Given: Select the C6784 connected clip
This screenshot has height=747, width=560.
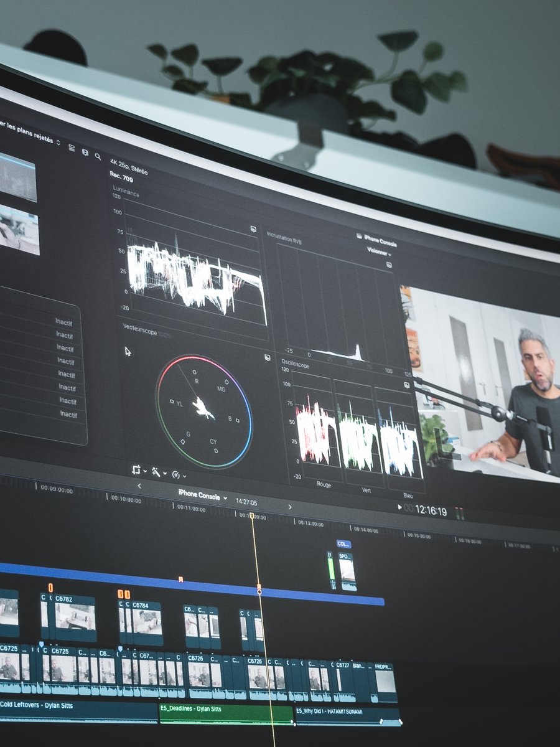Looking at the screenshot, I should pyautogui.click(x=147, y=623).
